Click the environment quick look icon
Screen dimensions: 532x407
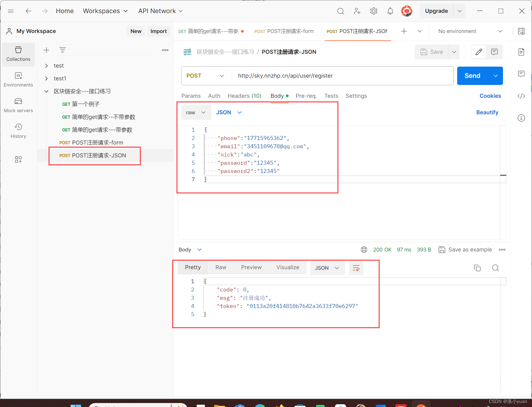[x=521, y=31]
